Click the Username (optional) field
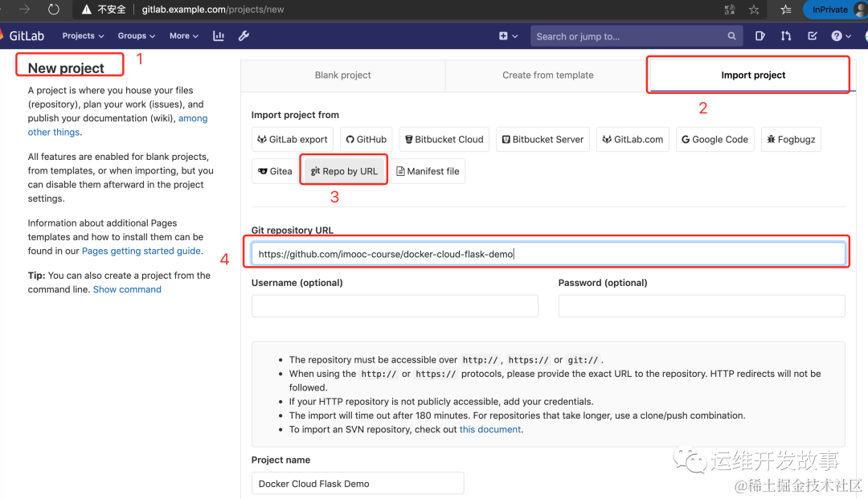Image resolution: width=868 pixels, height=499 pixels. click(x=395, y=306)
